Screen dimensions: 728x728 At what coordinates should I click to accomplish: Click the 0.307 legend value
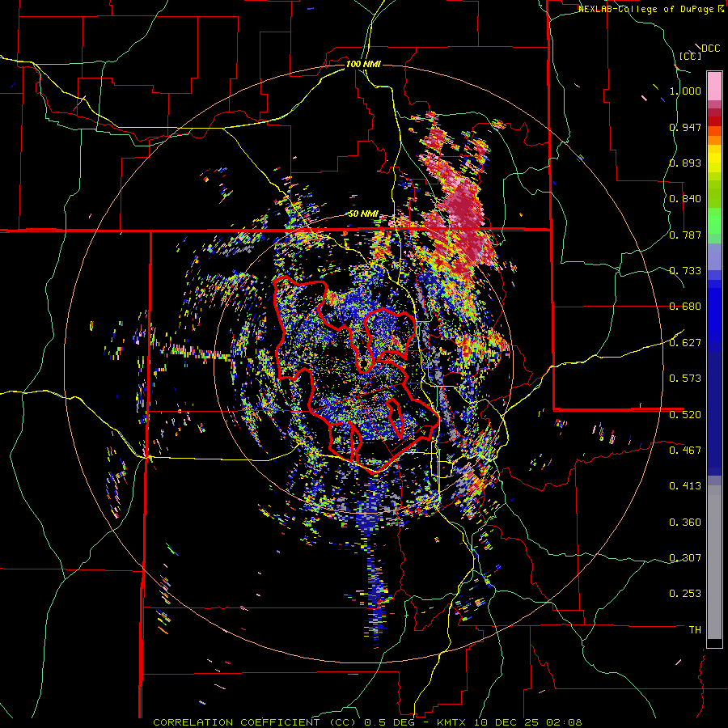click(x=685, y=557)
